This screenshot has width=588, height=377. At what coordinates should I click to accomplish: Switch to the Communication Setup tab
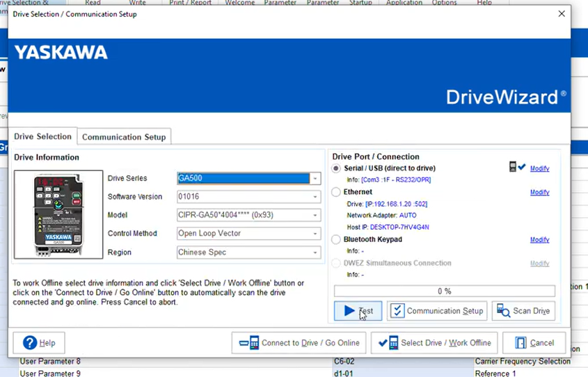(124, 137)
